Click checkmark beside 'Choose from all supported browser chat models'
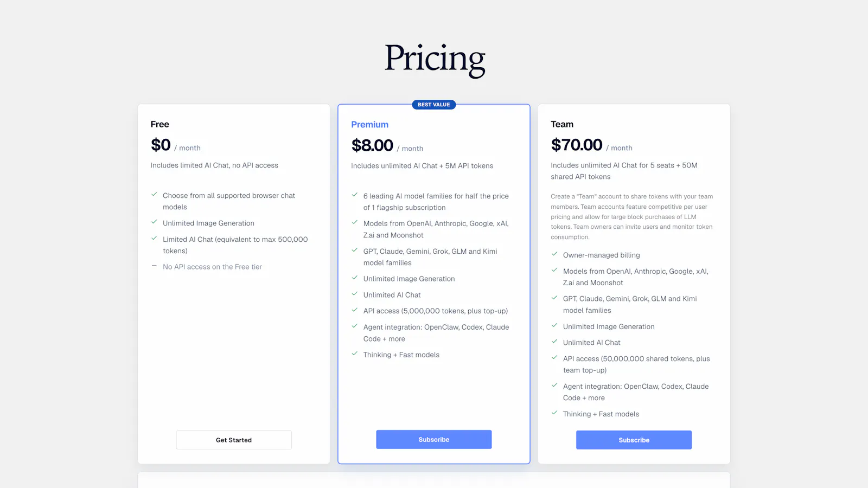868x488 pixels. (x=154, y=194)
